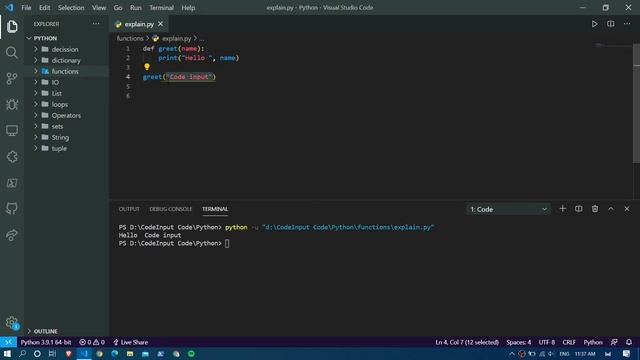
Task: Open the Go menu
Action: click(118, 8)
